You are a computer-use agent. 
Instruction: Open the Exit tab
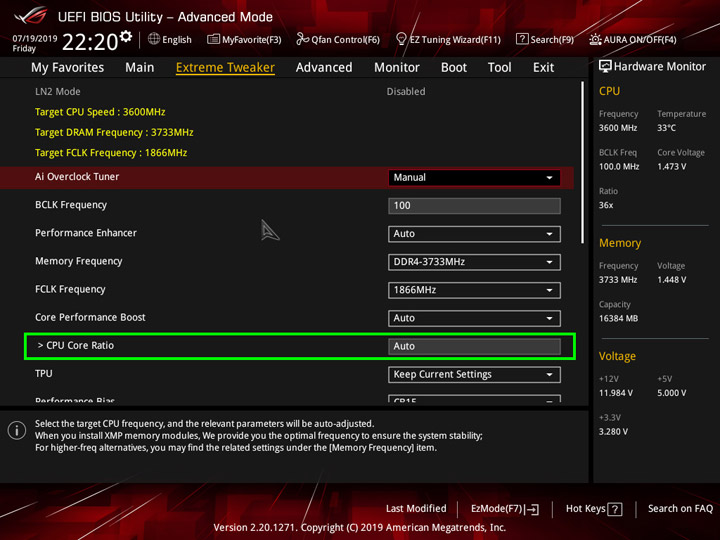click(543, 68)
